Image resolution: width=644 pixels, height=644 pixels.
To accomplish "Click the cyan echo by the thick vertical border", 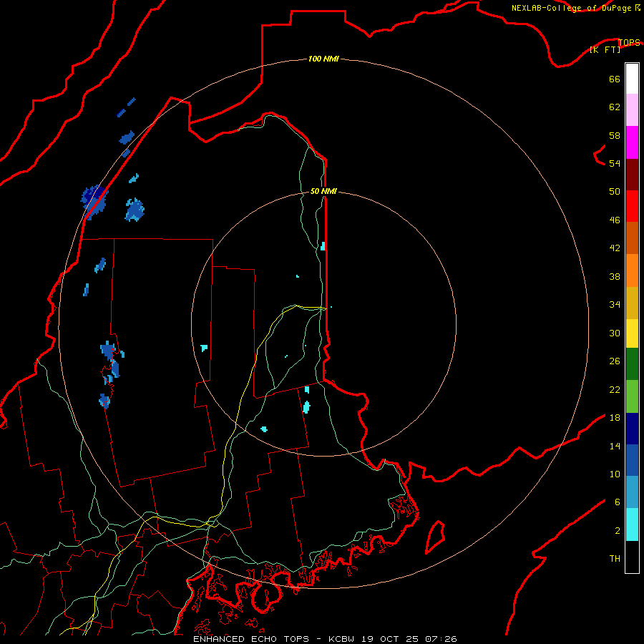I will pyautogui.click(x=323, y=246).
